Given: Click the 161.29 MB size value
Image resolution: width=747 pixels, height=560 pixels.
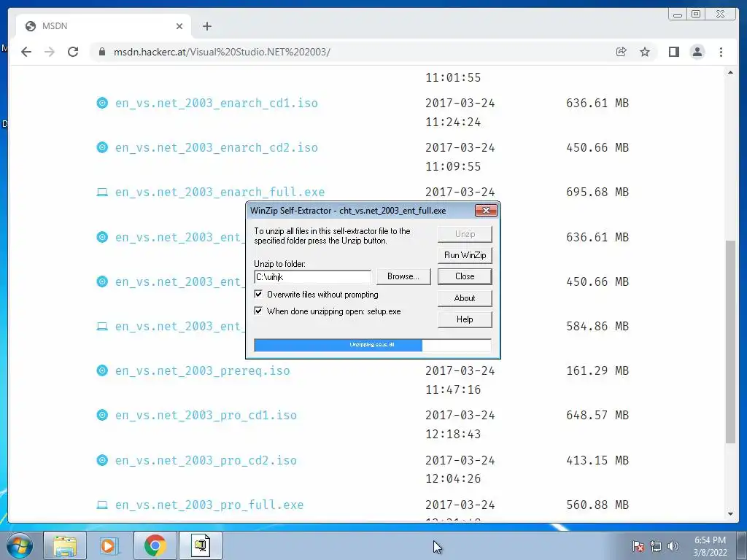Looking at the screenshot, I should coord(597,370).
